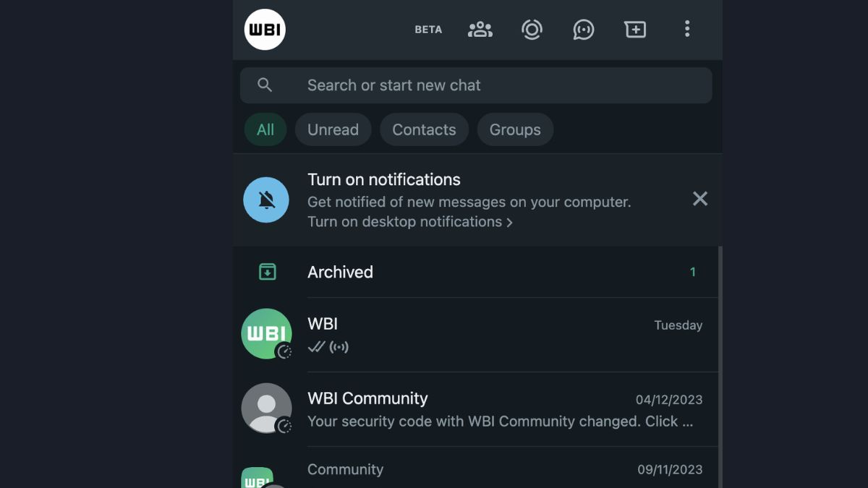Image resolution: width=868 pixels, height=488 pixels.
Task: Select the All chat filter
Action: (265, 130)
